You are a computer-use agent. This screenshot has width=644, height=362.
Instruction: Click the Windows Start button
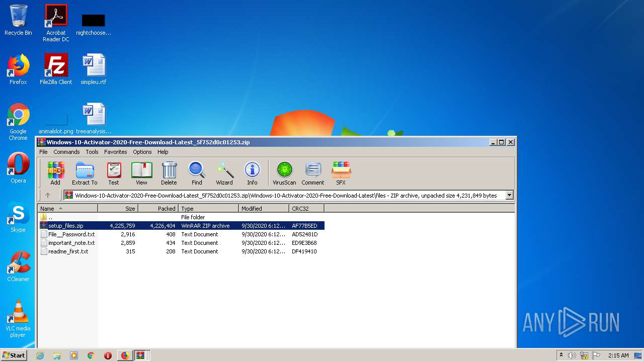tap(14, 355)
